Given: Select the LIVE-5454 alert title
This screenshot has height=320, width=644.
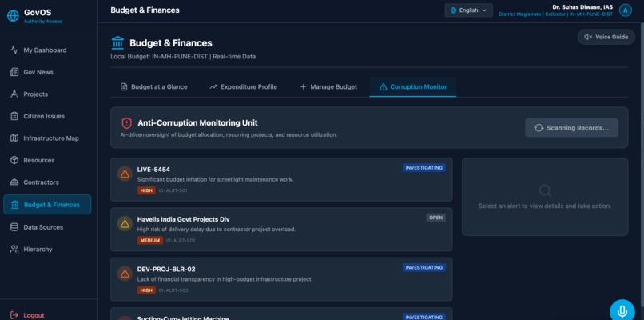Looking at the screenshot, I should [x=153, y=170].
